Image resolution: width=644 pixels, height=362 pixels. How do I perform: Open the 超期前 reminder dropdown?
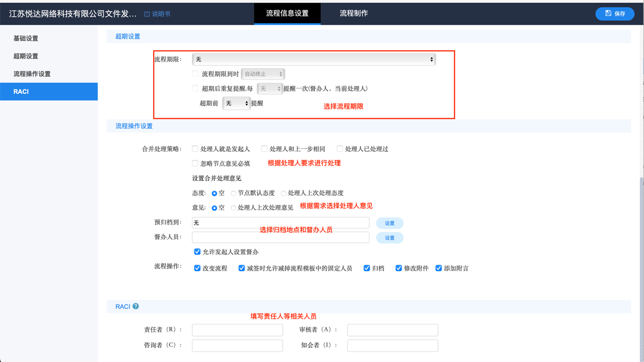[x=236, y=103]
